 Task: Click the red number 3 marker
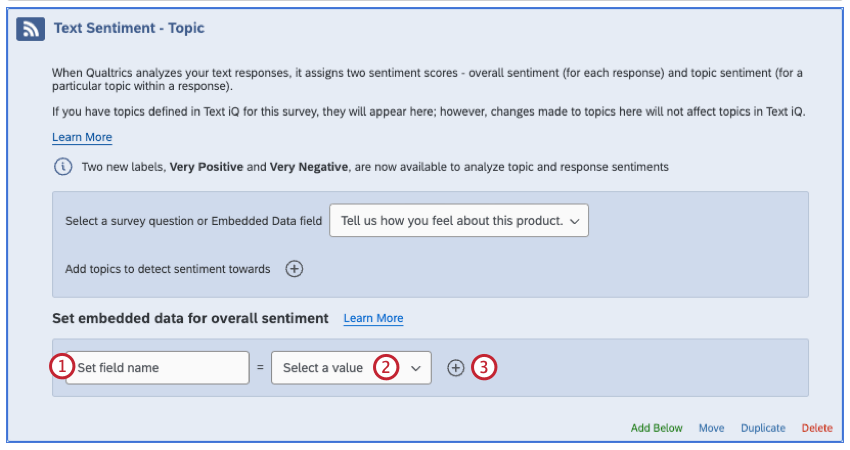click(484, 367)
